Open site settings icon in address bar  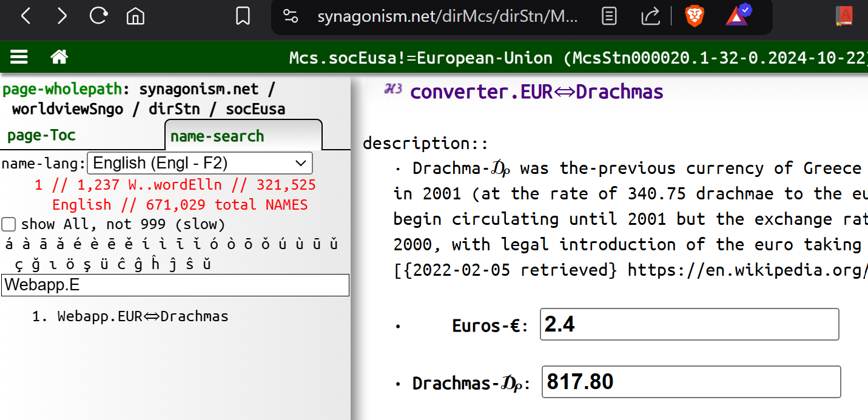pos(291,16)
